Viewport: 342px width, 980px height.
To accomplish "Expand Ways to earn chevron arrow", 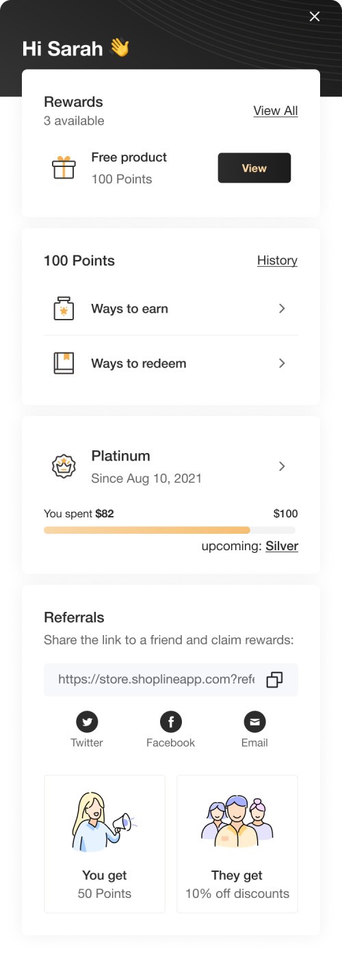I will (282, 309).
